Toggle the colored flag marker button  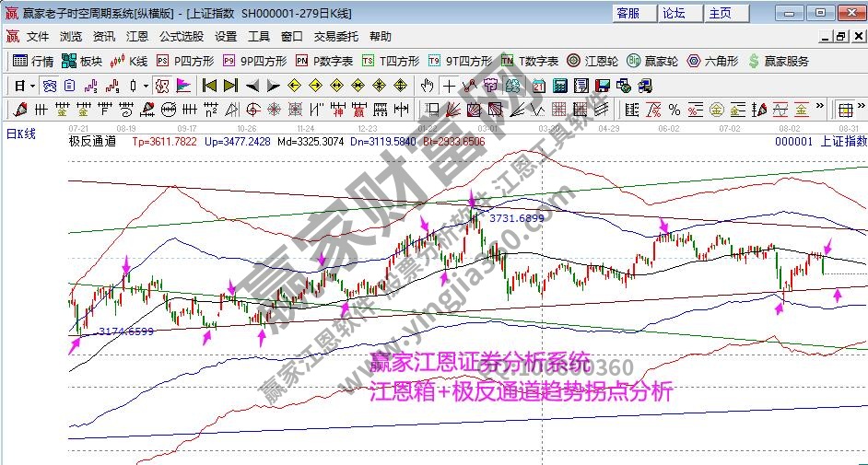[x=183, y=86]
